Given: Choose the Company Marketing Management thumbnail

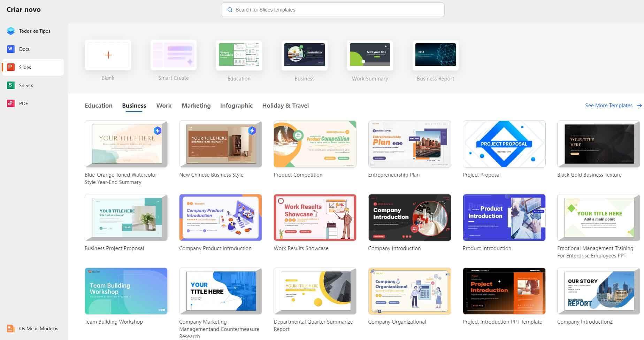Looking at the screenshot, I should [220, 291].
